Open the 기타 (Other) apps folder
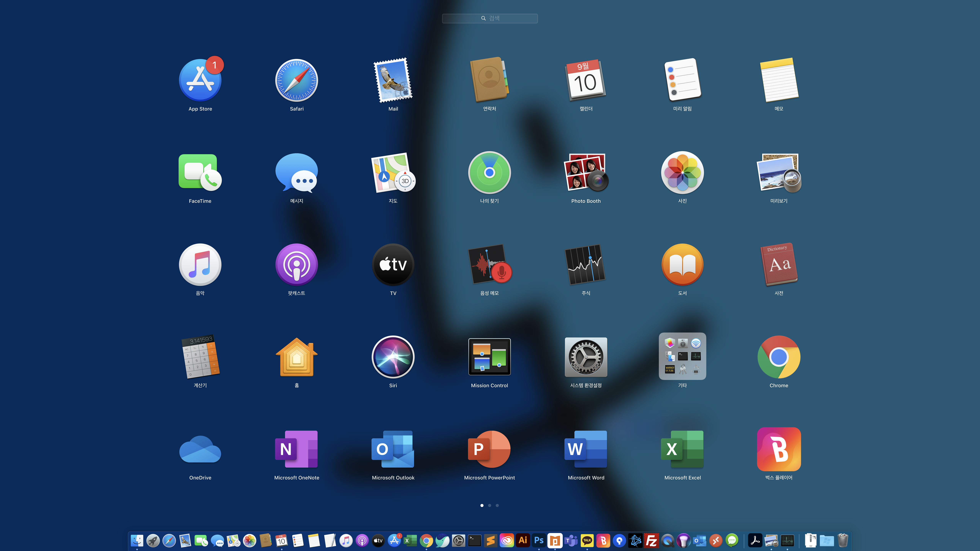 (x=682, y=357)
